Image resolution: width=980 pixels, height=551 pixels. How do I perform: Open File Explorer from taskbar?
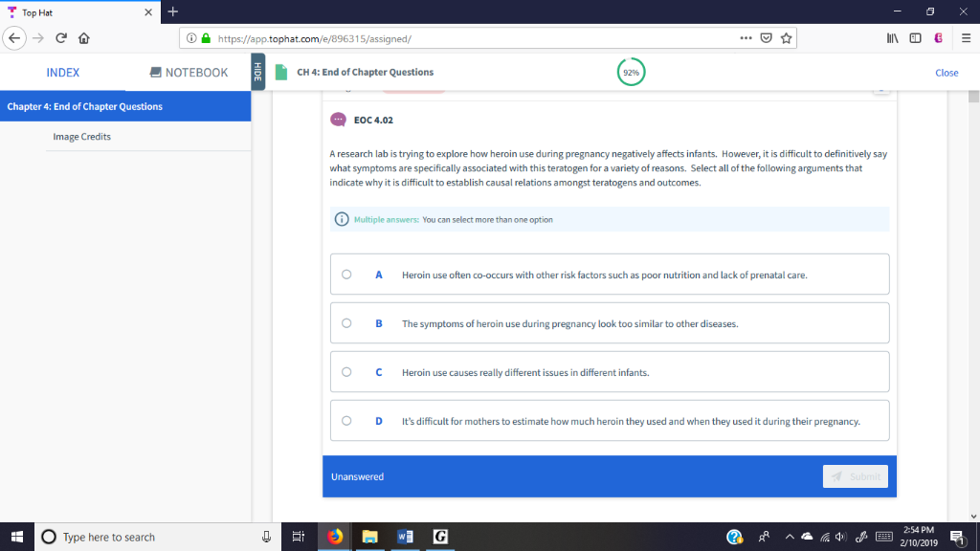click(x=370, y=537)
